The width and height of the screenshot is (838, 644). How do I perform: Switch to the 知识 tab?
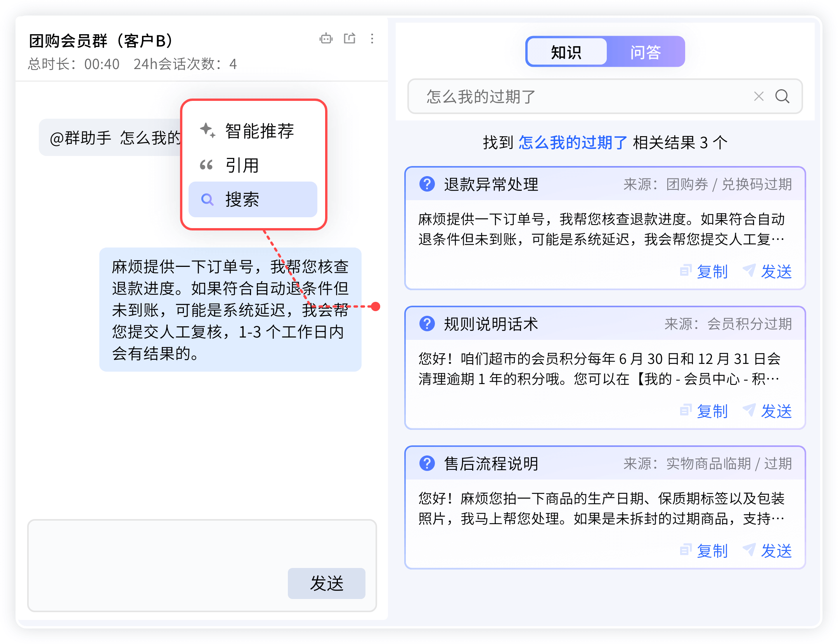(x=566, y=52)
